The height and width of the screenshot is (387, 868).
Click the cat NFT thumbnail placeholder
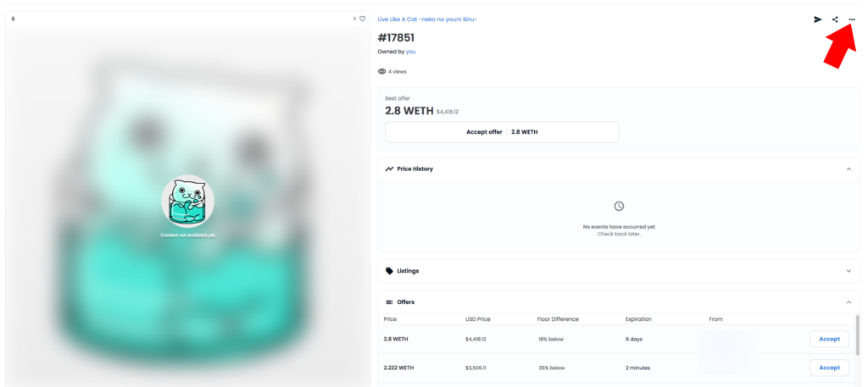coord(187,202)
